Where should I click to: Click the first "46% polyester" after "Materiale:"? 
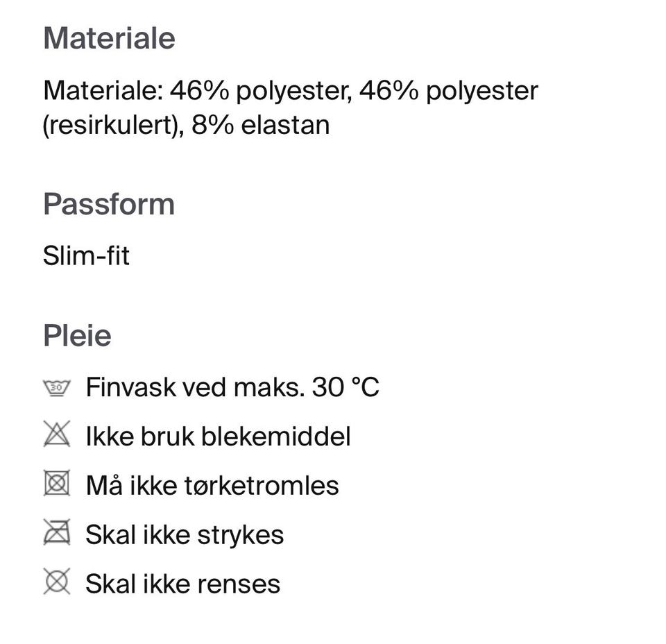point(259,91)
